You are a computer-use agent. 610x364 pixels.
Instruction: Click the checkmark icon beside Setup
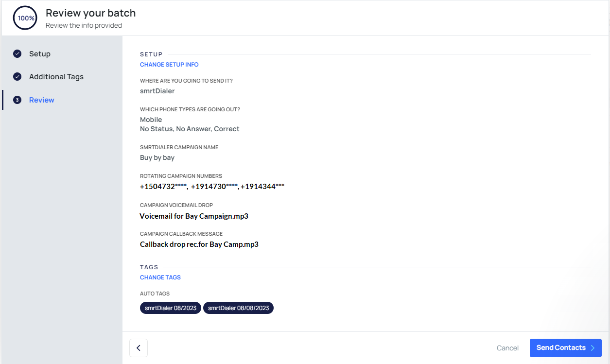[x=17, y=54]
